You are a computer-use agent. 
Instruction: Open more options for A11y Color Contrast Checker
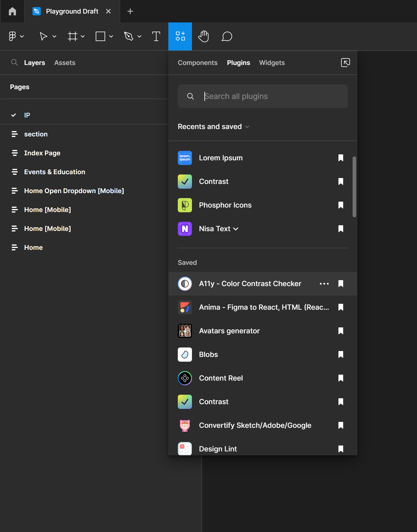point(324,284)
